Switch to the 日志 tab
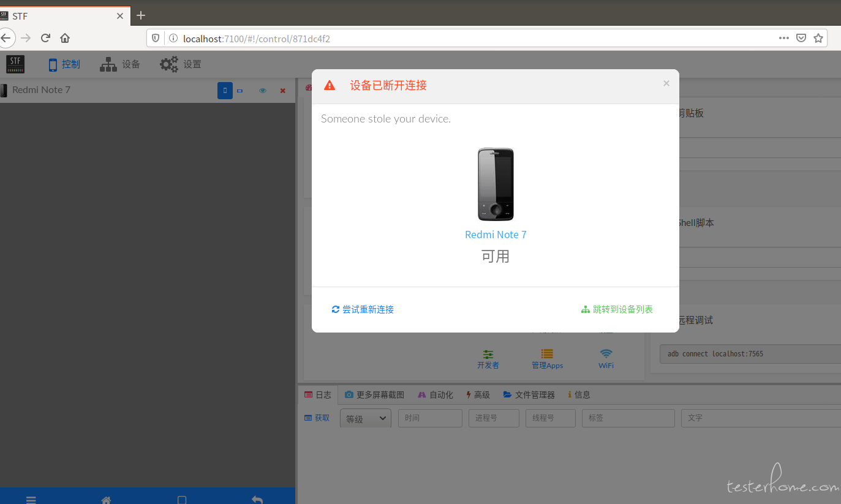Screen dimensions: 841x504 317,395
